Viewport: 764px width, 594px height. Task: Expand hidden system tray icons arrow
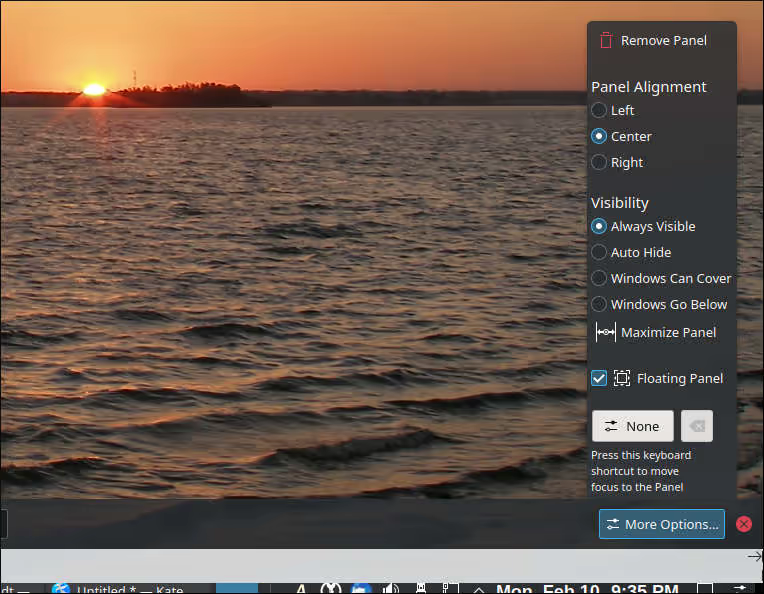(478, 589)
